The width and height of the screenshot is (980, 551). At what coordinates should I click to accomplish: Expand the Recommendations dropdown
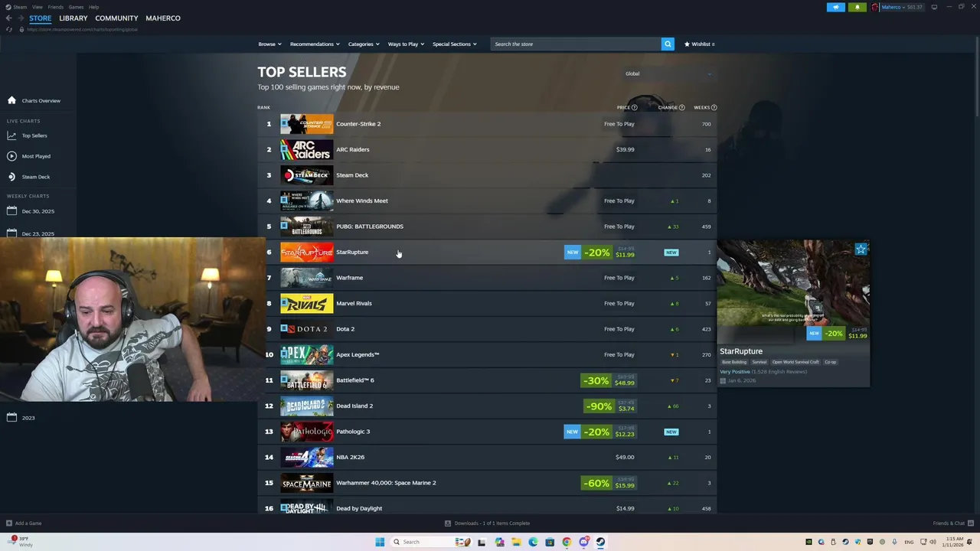[x=315, y=44]
